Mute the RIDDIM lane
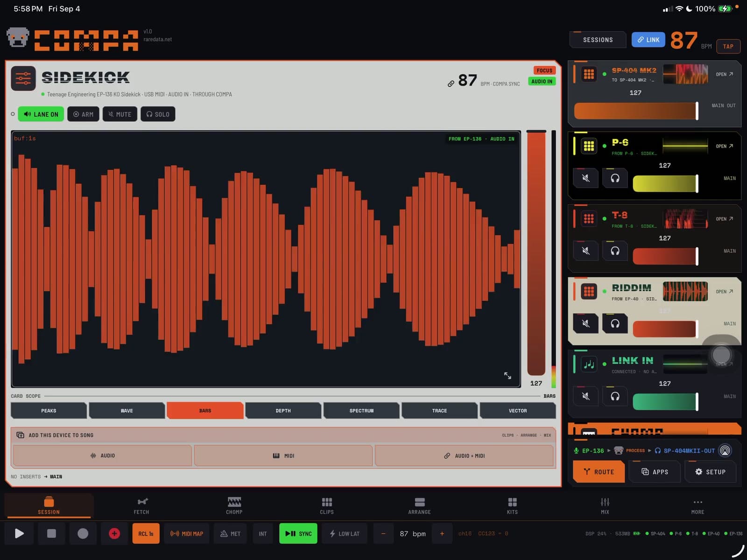 [x=586, y=323]
